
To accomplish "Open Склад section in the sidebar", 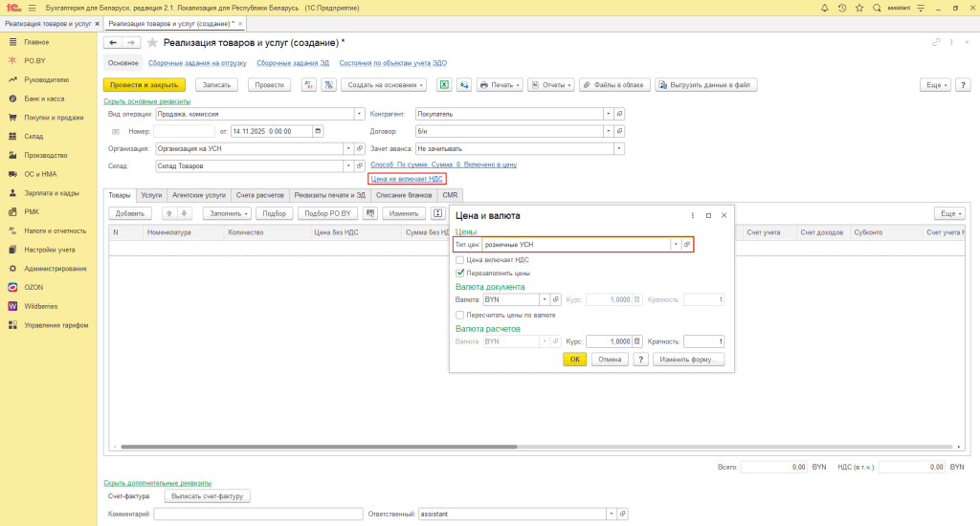I will click(34, 137).
